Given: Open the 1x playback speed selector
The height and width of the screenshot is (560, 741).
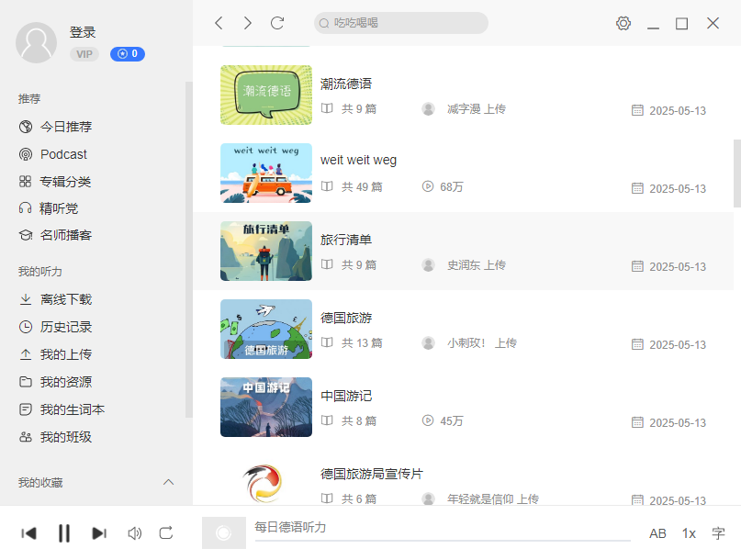Looking at the screenshot, I should [689, 533].
